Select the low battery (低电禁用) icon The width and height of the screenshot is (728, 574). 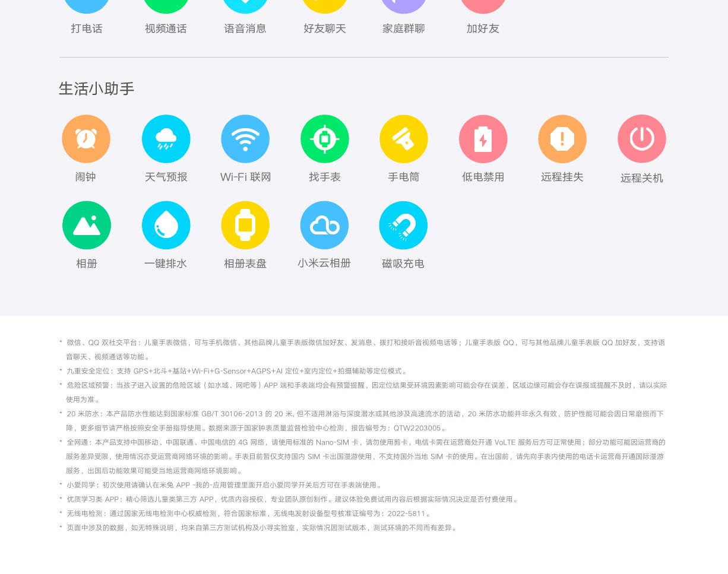tap(483, 139)
